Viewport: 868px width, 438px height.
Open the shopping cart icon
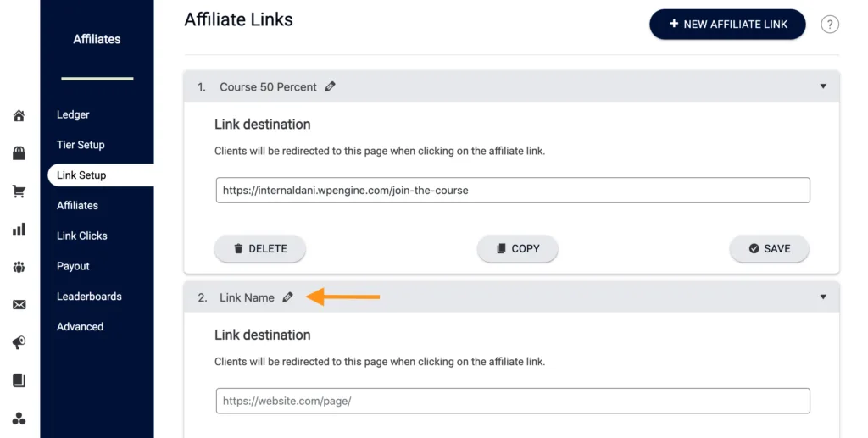tap(19, 191)
